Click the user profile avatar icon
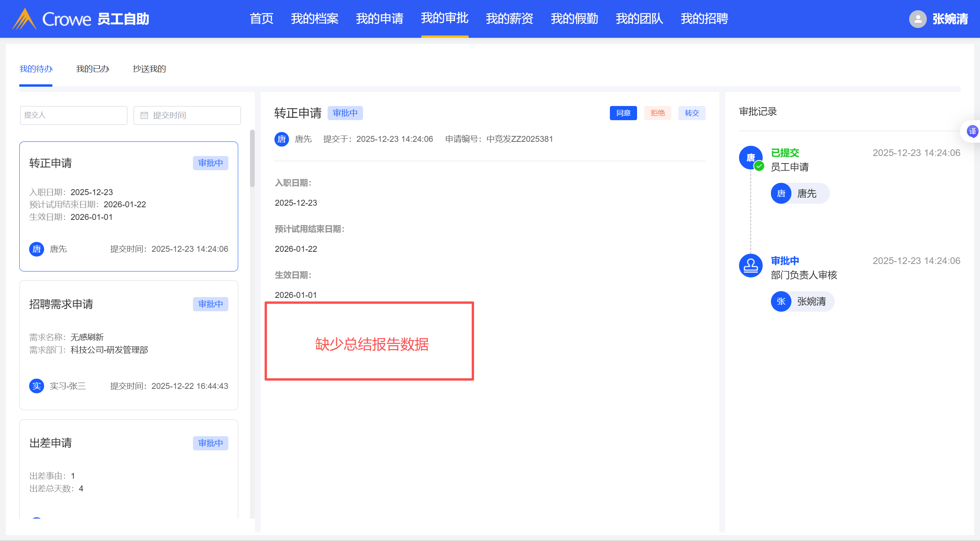Image resolution: width=980 pixels, height=541 pixels. point(917,19)
